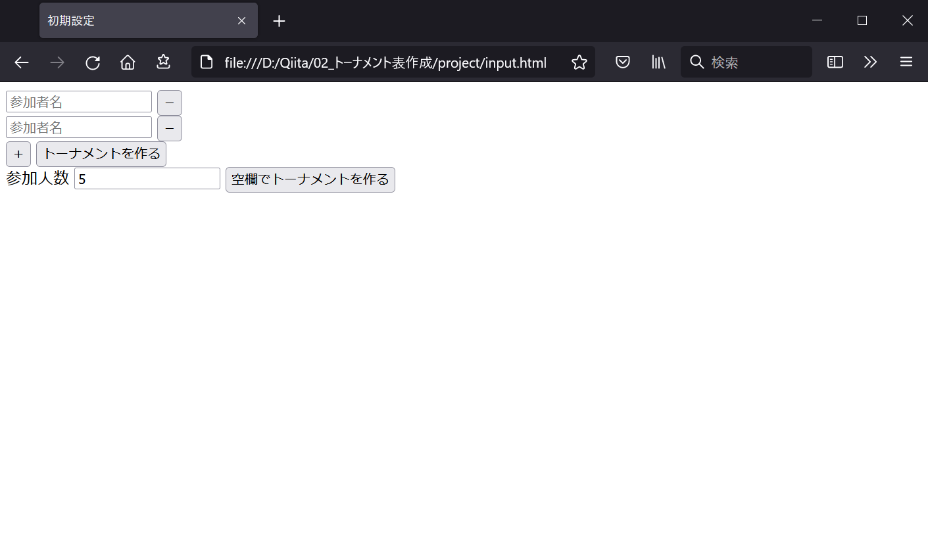928x560 pixels.
Task: Open the hamburger menu
Action: point(906,62)
